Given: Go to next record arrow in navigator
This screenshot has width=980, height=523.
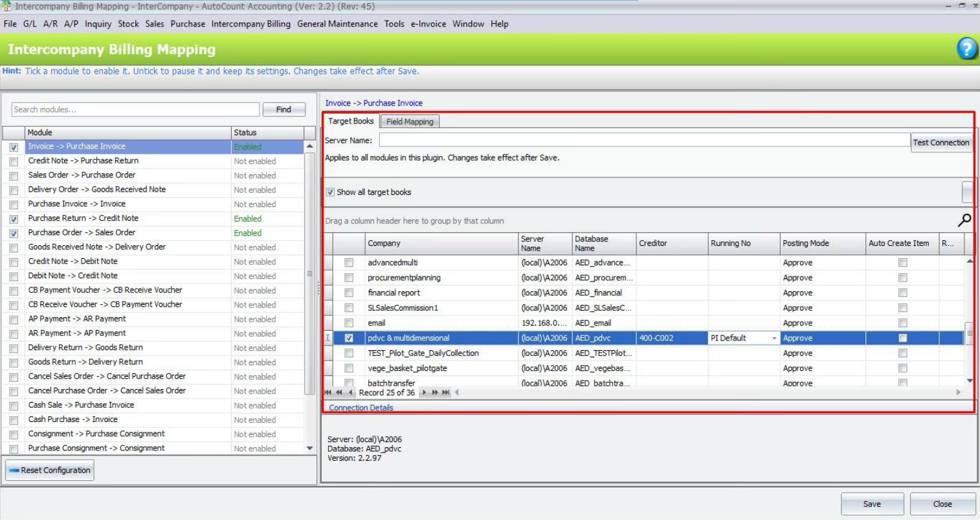Looking at the screenshot, I should (x=425, y=392).
